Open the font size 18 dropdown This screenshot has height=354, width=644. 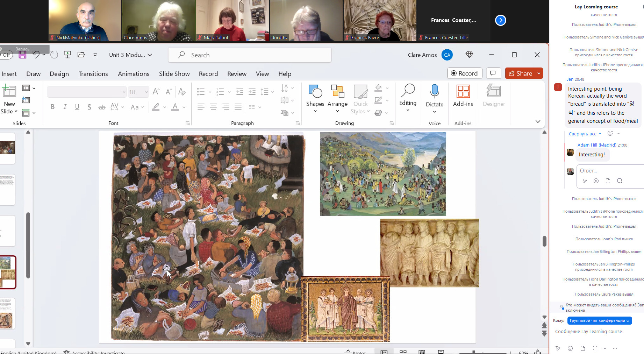[x=146, y=92]
